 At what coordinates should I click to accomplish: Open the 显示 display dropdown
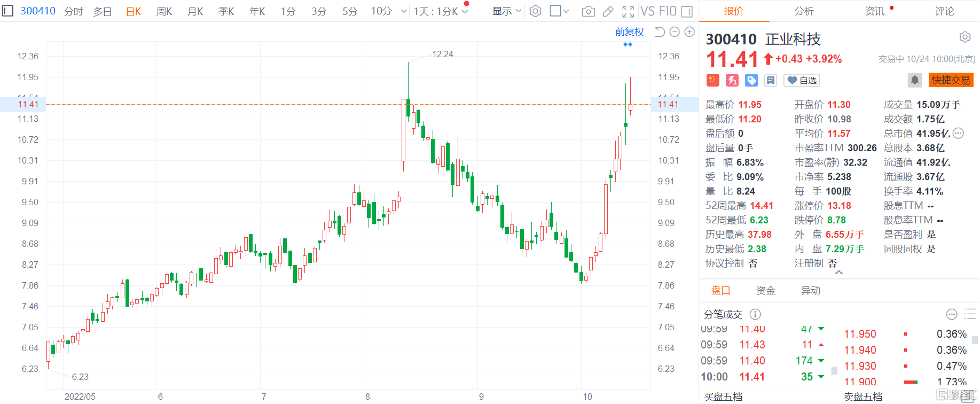pyautogui.click(x=506, y=11)
